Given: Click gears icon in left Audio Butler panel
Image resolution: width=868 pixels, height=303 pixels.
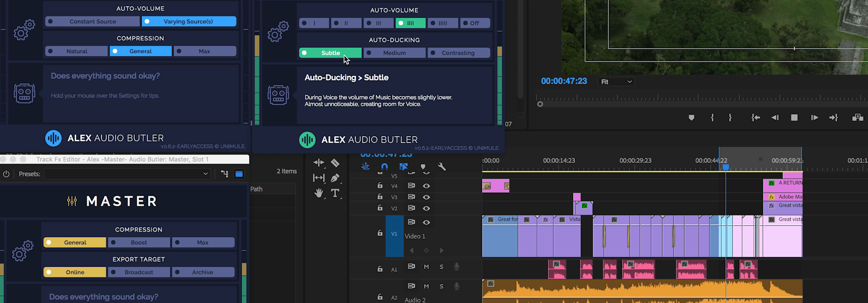Looking at the screenshot, I should tap(24, 30).
